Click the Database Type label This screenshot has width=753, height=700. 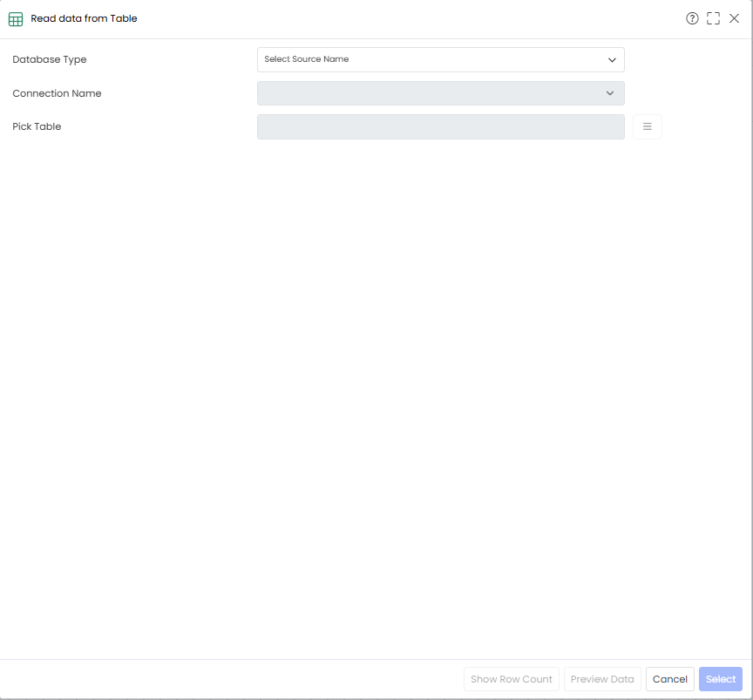50,59
